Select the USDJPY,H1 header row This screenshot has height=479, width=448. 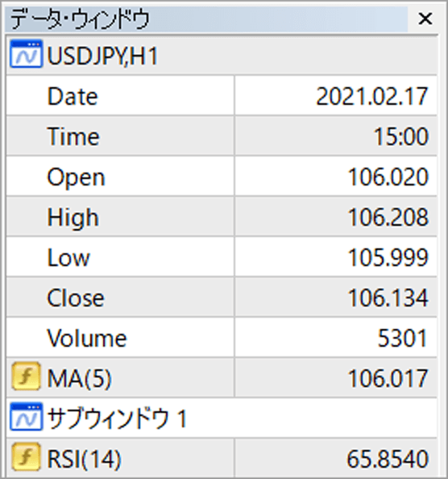(x=222, y=55)
